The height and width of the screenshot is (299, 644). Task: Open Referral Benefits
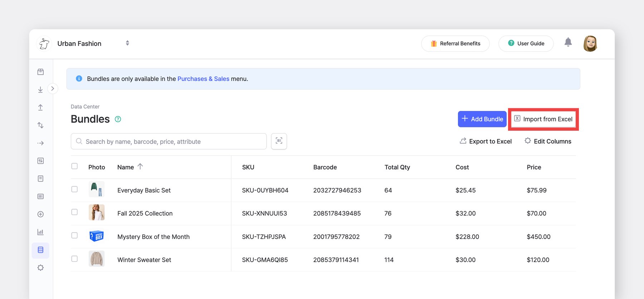pos(455,44)
